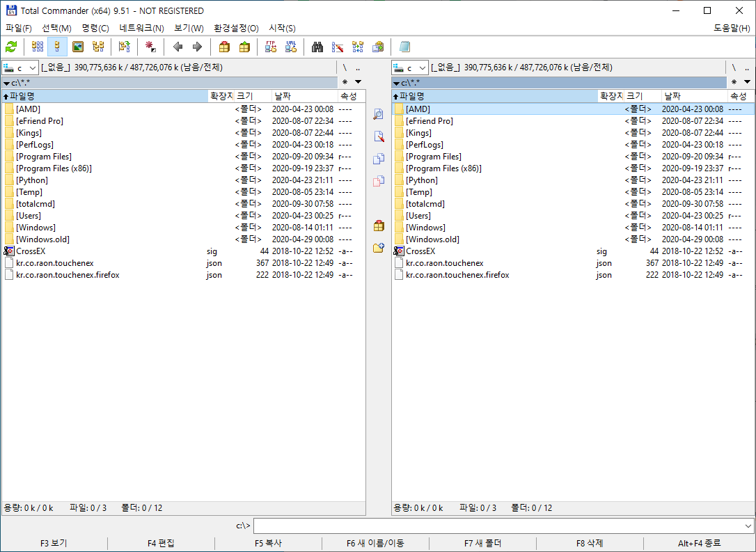
Task: Open the 보기(W) menu
Action: pos(189,29)
